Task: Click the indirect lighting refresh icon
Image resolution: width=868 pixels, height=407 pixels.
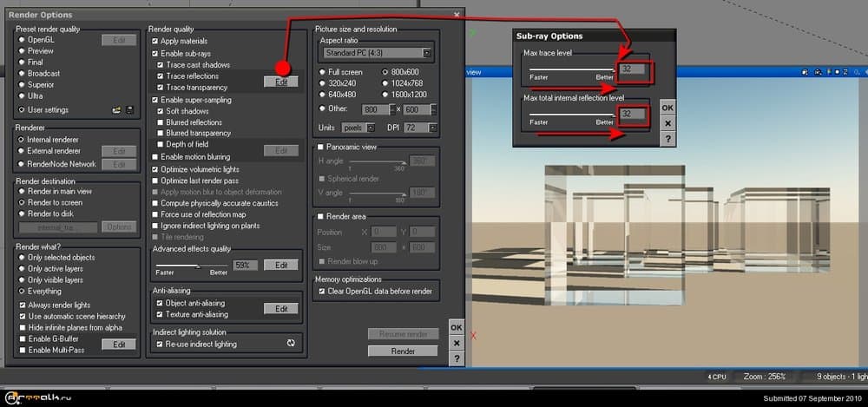Action: click(291, 344)
